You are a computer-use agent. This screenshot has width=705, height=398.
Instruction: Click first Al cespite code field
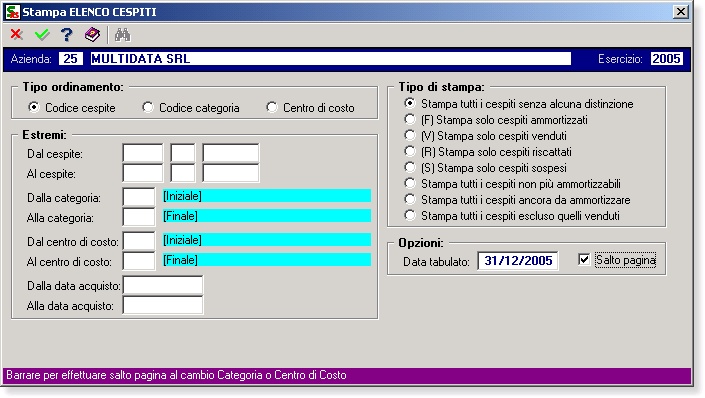[143, 173]
